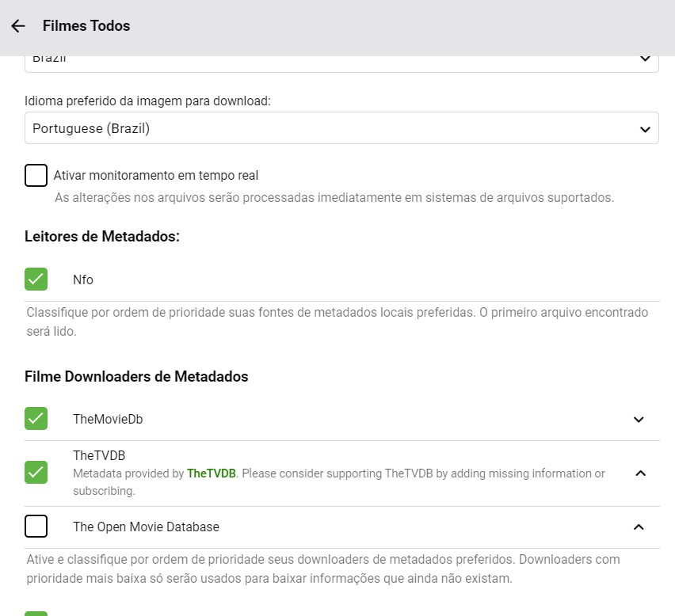Image resolution: width=675 pixels, height=616 pixels.
Task: Enable The Open Movie Database checkbox
Action: (x=36, y=526)
